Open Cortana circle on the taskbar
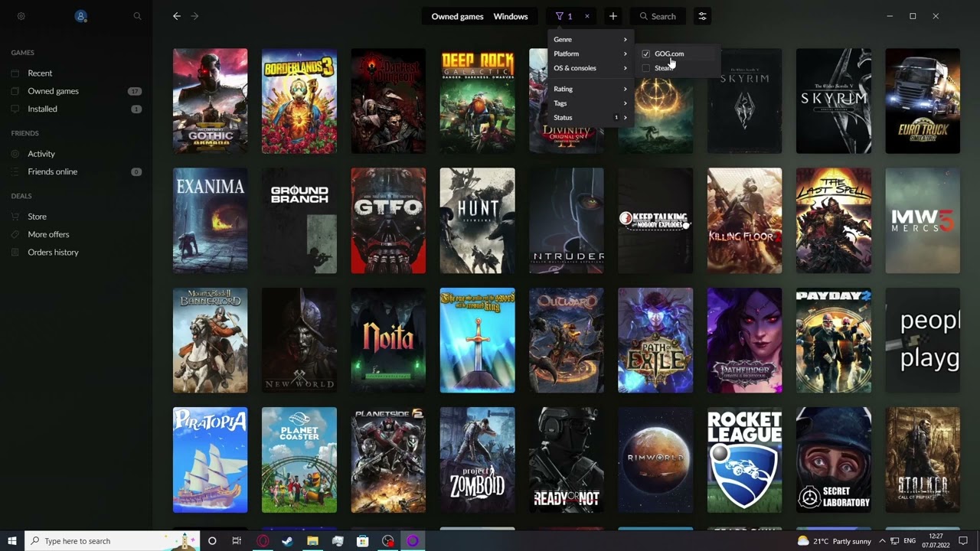Viewport: 980px width, 551px height. [x=212, y=541]
